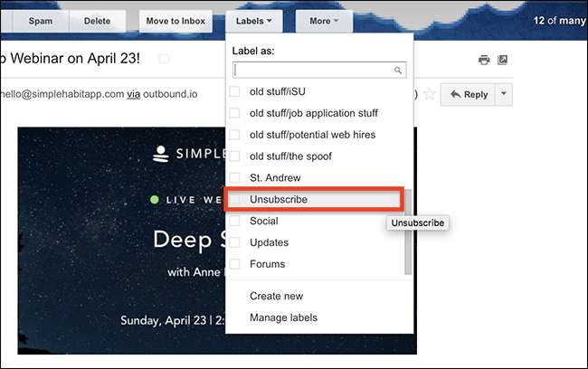Tick the Forums label checkbox
This screenshot has width=588, height=369.
(235, 264)
